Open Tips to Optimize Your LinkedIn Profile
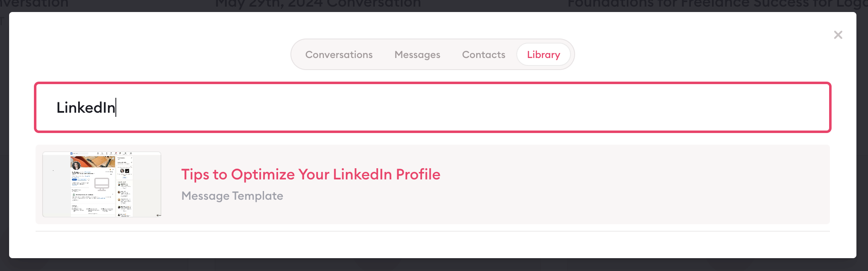The height and width of the screenshot is (271, 868). coord(311,174)
